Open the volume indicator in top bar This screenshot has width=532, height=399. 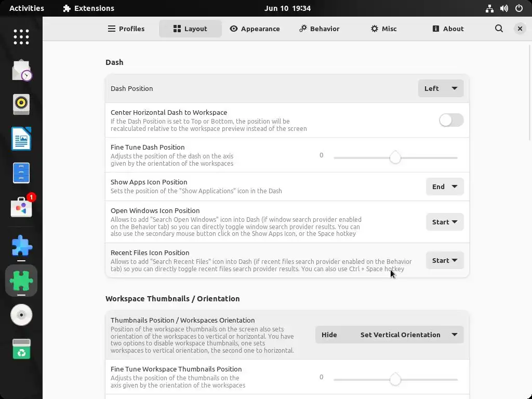click(x=504, y=8)
